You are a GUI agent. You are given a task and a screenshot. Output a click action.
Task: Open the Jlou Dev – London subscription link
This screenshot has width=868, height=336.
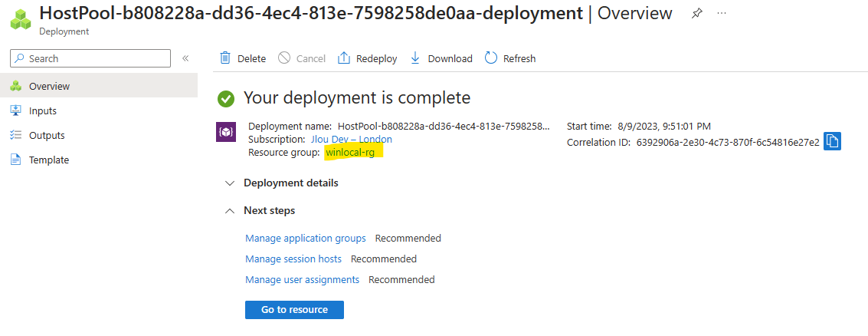pyautogui.click(x=352, y=139)
